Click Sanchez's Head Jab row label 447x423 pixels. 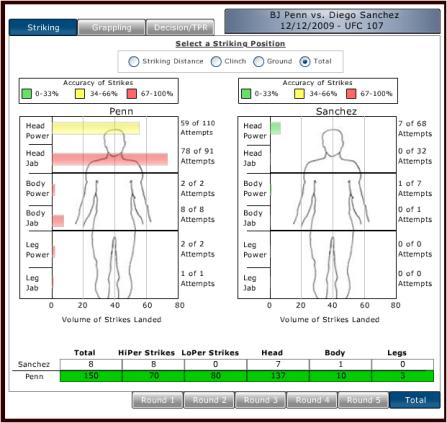[252, 158]
